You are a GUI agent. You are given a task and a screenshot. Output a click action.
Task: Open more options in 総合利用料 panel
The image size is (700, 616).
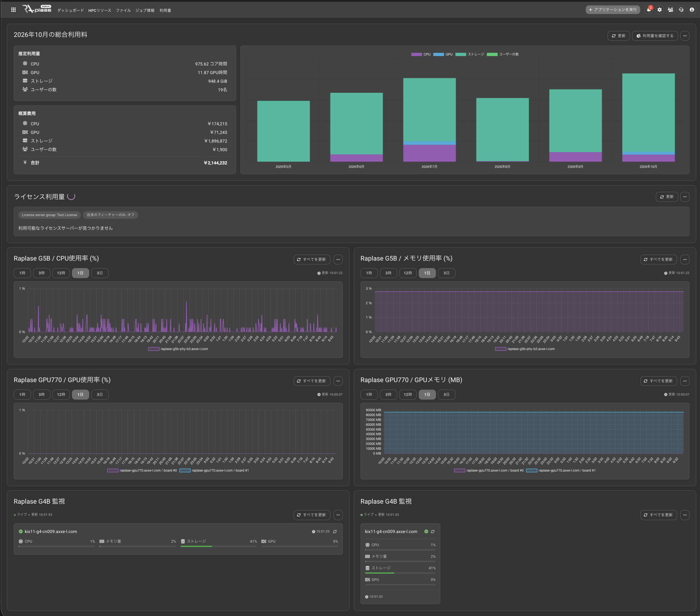point(685,36)
